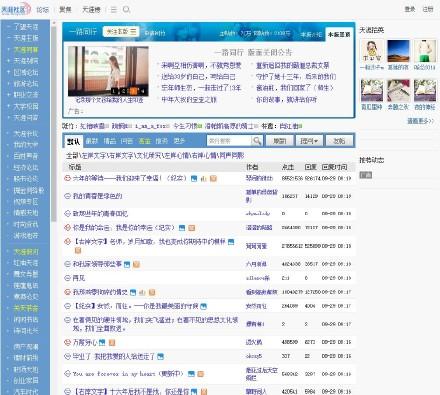Viewport: 440px width, 395px height.
Task: Open the 聚焦 link in top navigation
Action: [65, 10]
